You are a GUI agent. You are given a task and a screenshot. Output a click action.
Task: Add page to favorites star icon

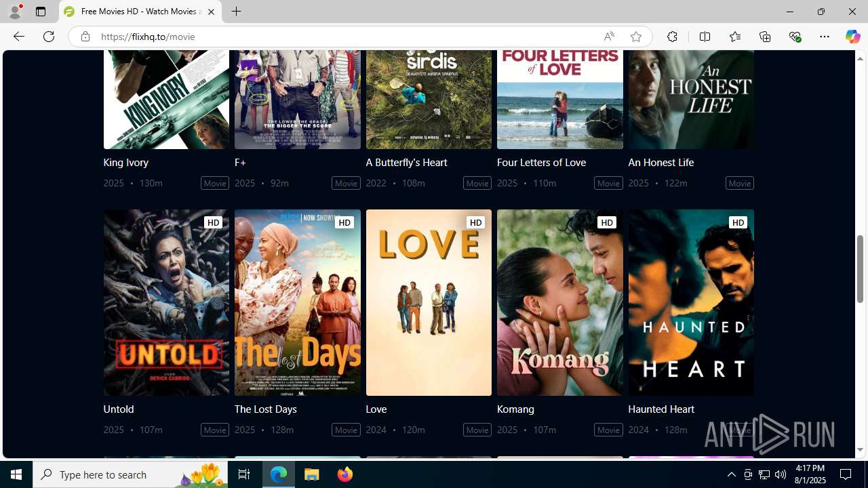pos(635,37)
